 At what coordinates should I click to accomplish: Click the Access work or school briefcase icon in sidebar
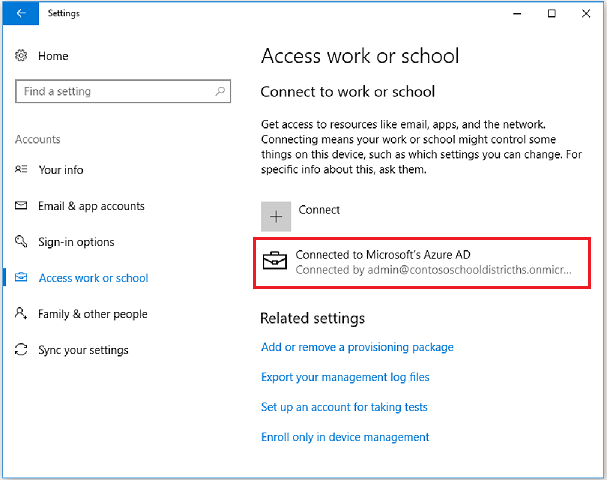[21, 278]
